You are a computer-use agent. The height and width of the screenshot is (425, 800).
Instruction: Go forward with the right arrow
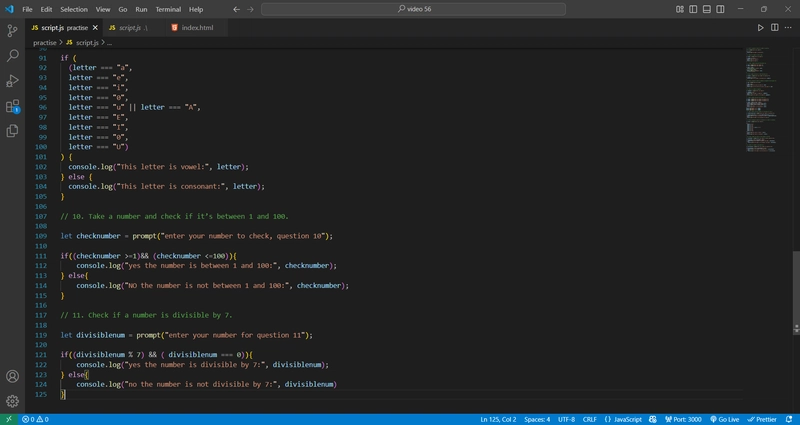[x=251, y=9]
